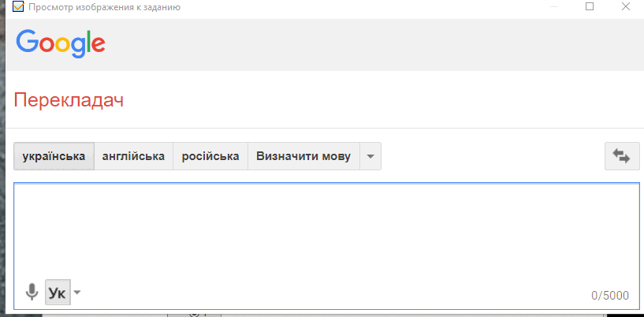Minimize the image preview window
The image size is (644, 317).
[553, 6]
